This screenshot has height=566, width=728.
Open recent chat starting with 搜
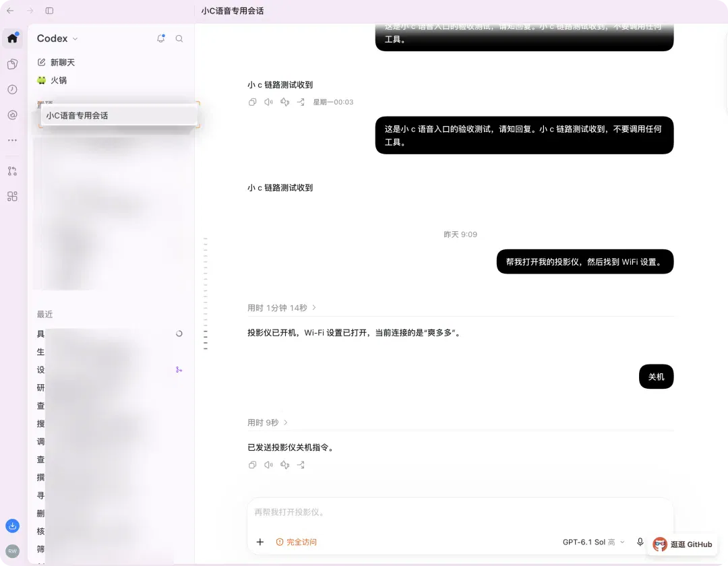[109, 424]
